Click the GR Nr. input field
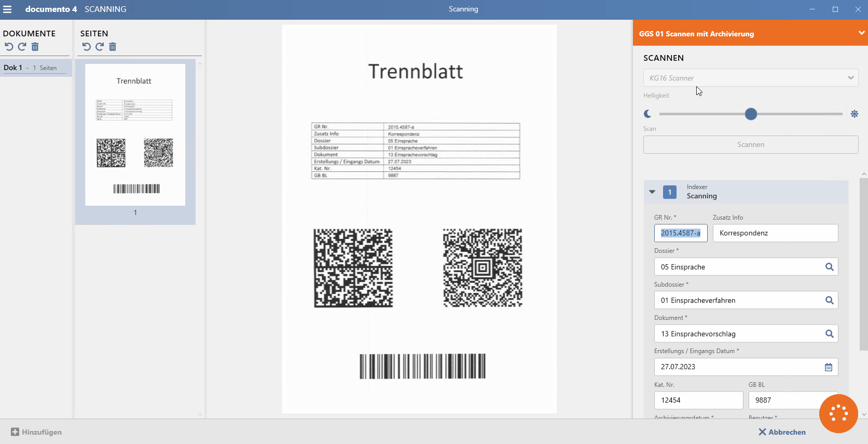Viewport: 868px width, 444px height. point(681,233)
